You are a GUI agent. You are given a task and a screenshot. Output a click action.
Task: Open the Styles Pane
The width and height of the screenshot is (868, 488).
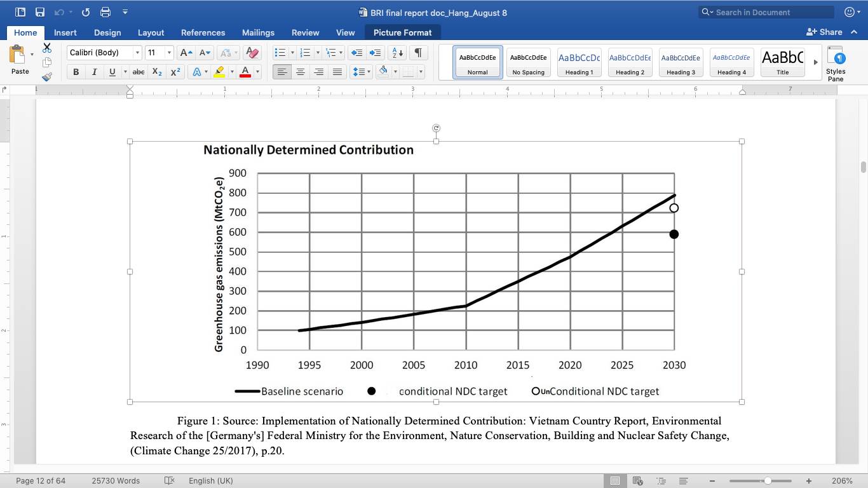point(836,64)
